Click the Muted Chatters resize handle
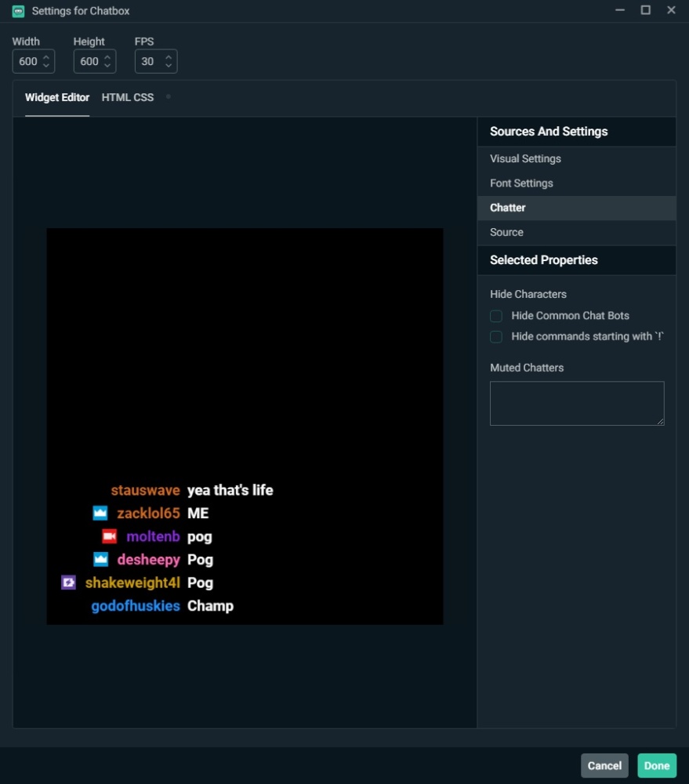 click(660, 421)
